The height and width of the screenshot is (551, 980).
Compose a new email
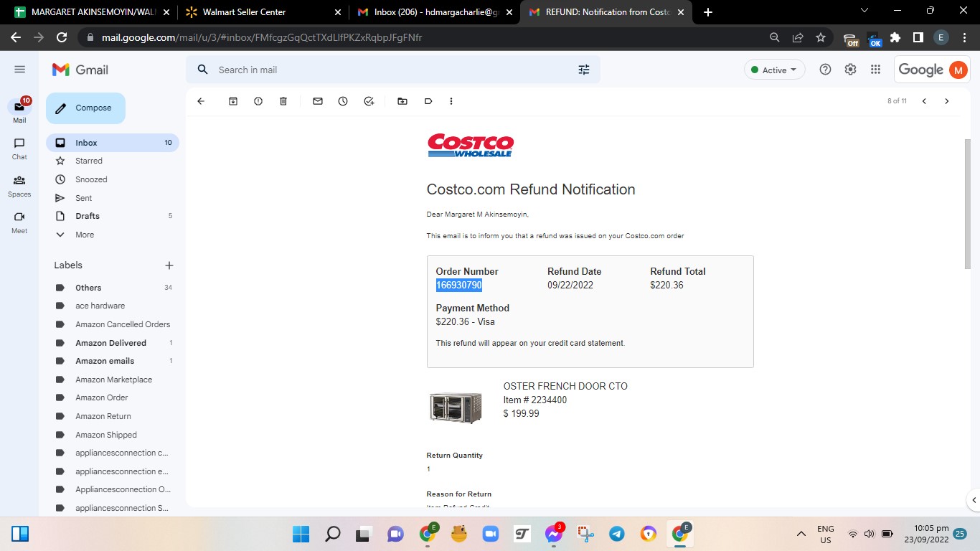[85, 108]
